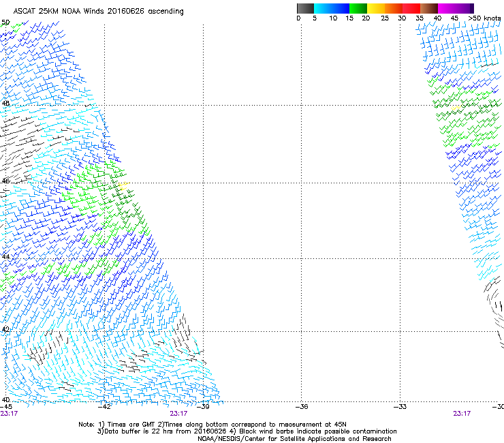This screenshot has height=443, width=504.
Task: Click legend scale label '40'
Action: pyautogui.click(x=437, y=18)
